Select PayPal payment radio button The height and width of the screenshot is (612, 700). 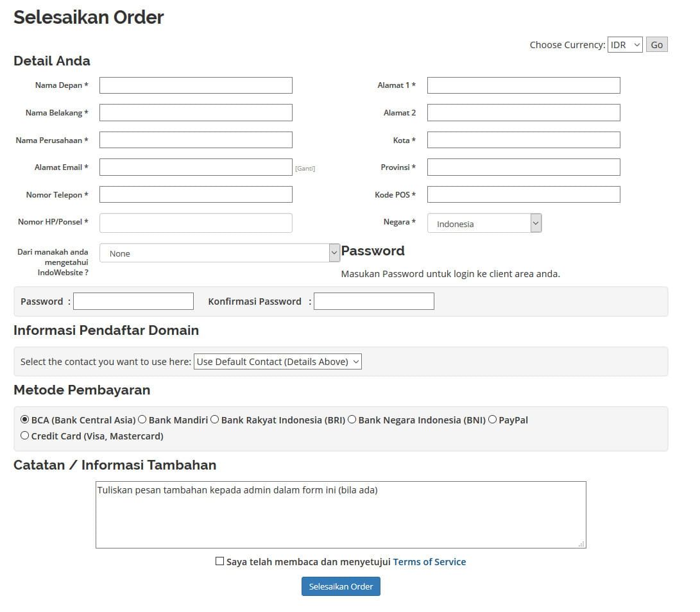(493, 420)
